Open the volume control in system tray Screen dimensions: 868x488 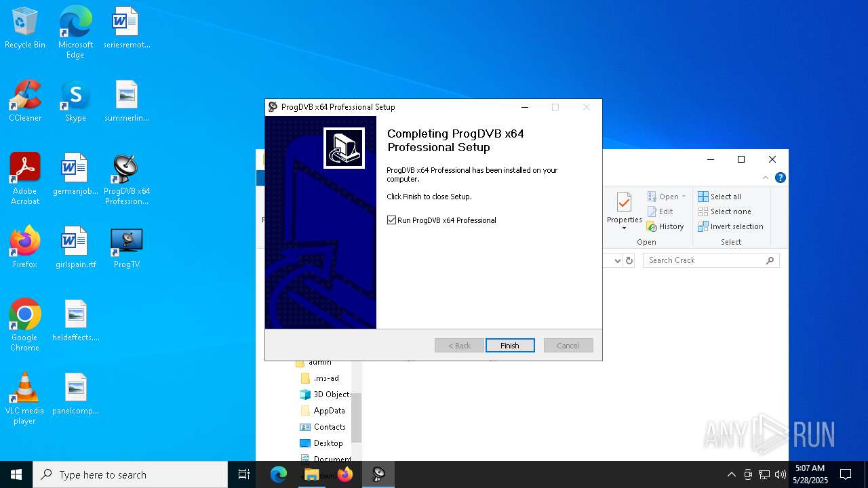(x=781, y=474)
